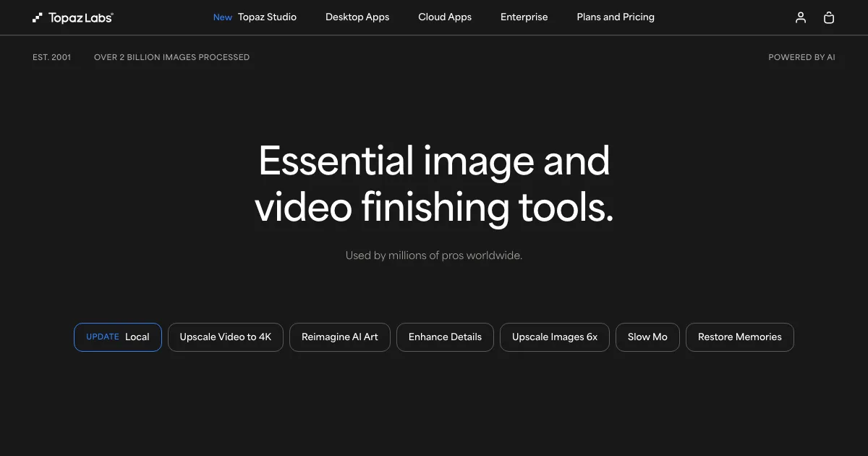The image size is (868, 456).
Task: Open Topaz Studio in the navigation
Action: pos(255,17)
